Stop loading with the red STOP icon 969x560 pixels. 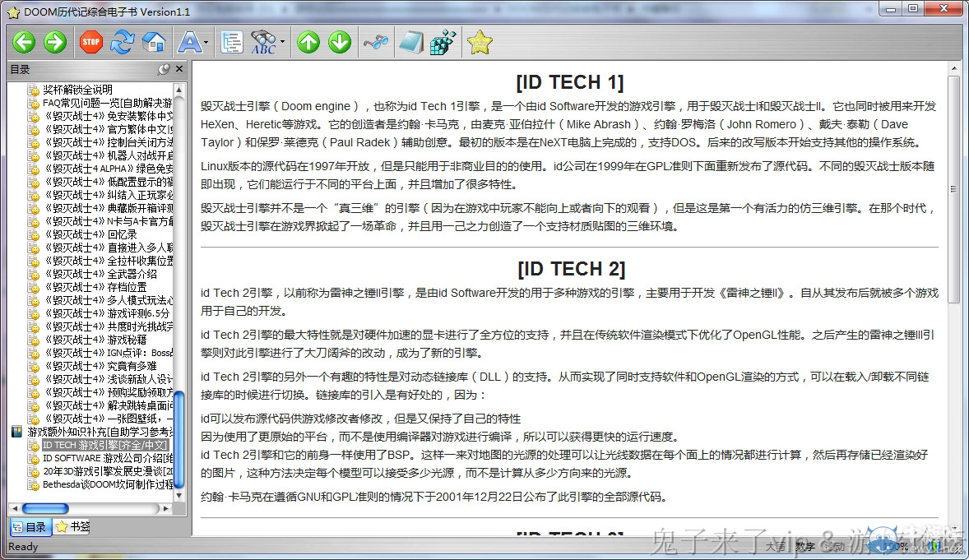point(90,42)
